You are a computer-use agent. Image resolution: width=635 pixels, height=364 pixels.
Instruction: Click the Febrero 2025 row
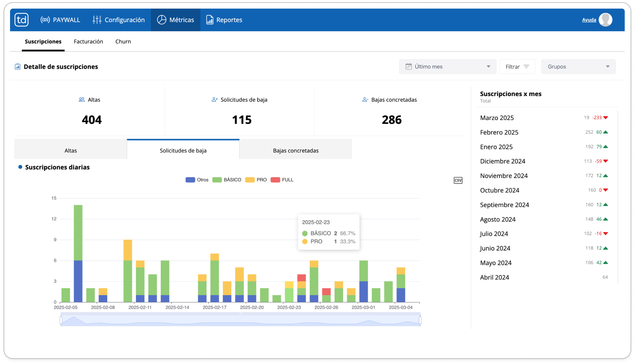click(x=544, y=132)
